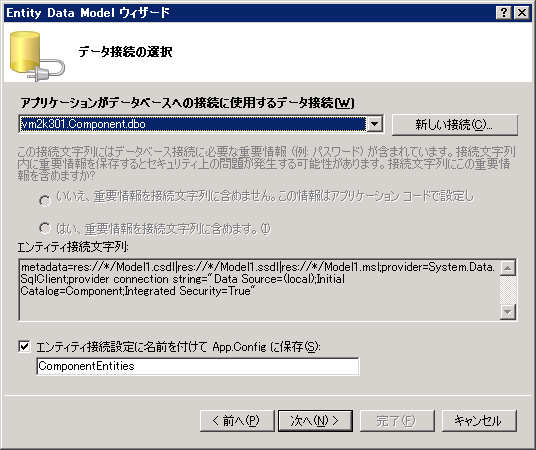Click the ComponentEntities name input field

198,366
